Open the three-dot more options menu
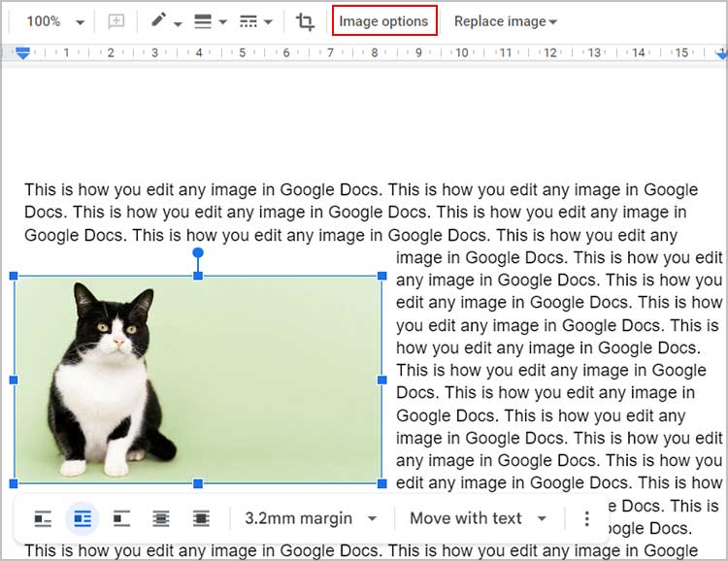This screenshot has height=561, width=728. point(586,519)
